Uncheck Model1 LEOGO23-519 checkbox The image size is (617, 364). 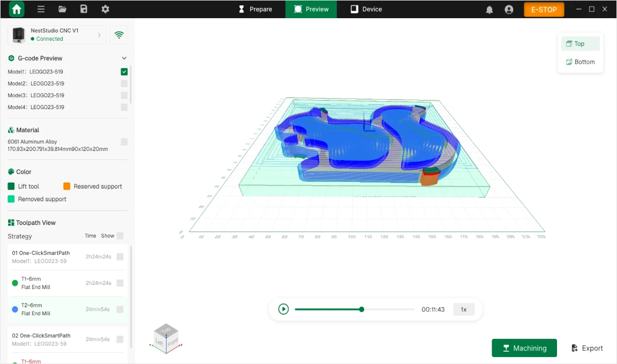coord(124,72)
